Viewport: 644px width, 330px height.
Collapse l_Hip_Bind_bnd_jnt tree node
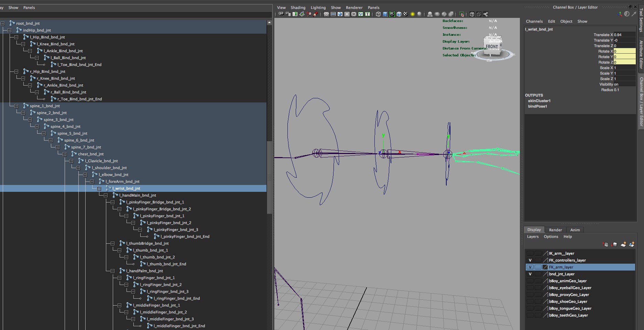coord(16,37)
